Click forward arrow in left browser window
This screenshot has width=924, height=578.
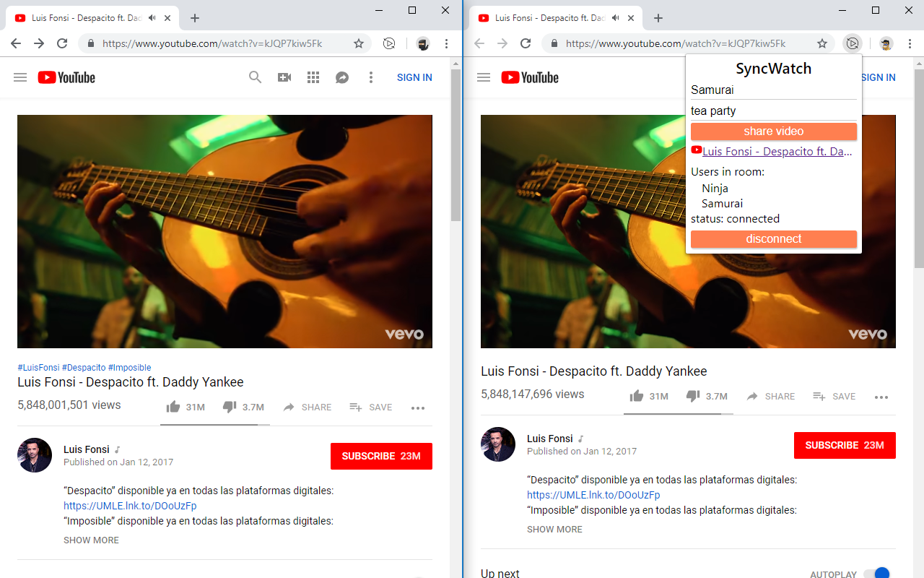39,43
